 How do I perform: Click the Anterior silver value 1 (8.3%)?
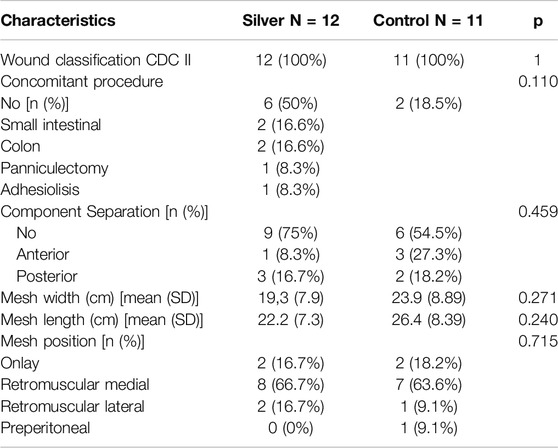click(291, 255)
